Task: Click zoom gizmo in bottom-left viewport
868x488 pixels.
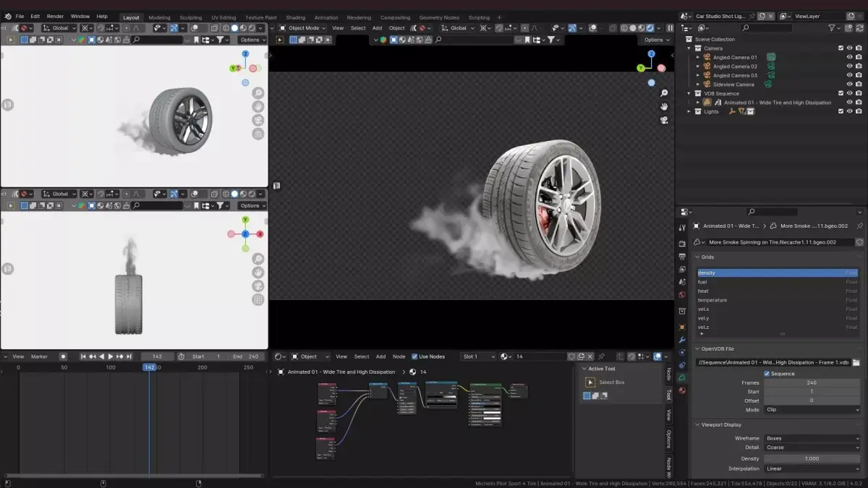Action: [258, 259]
